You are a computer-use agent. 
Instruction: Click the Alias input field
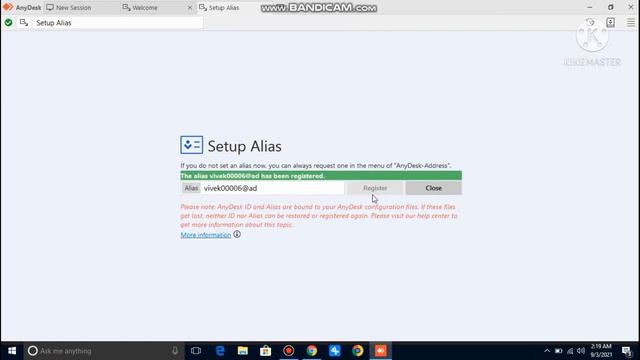(273, 188)
